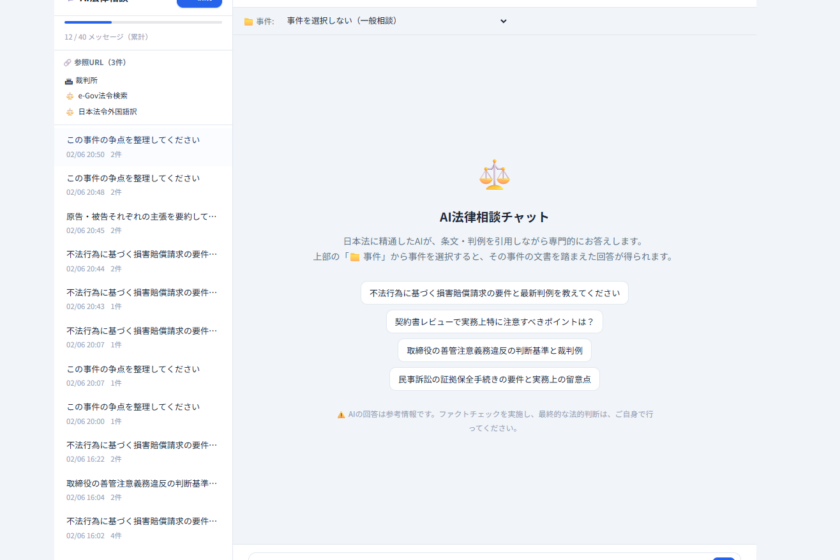Click the dropdown chevron arrow for 事件
840x560 pixels.
pyautogui.click(x=503, y=21)
